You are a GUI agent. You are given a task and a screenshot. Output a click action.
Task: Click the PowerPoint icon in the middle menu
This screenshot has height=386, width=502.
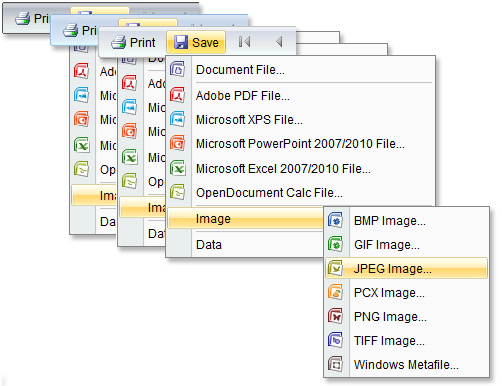(129, 131)
